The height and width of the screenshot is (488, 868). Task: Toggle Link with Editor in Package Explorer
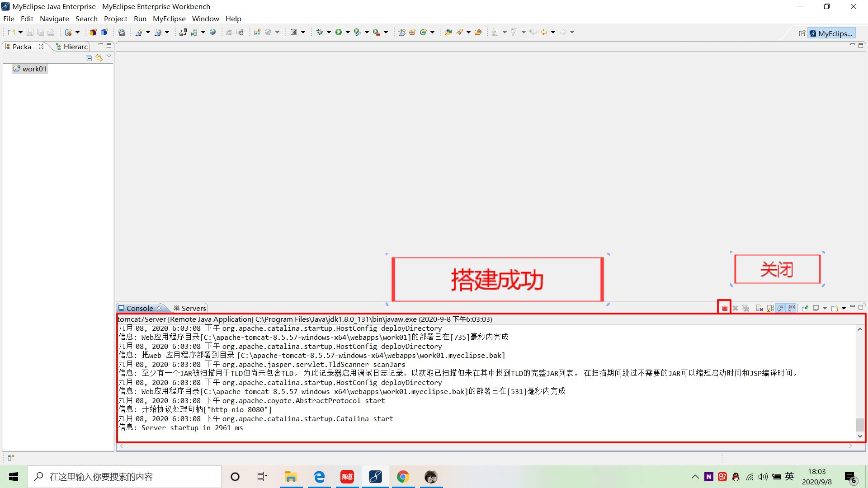[x=99, y=58]
